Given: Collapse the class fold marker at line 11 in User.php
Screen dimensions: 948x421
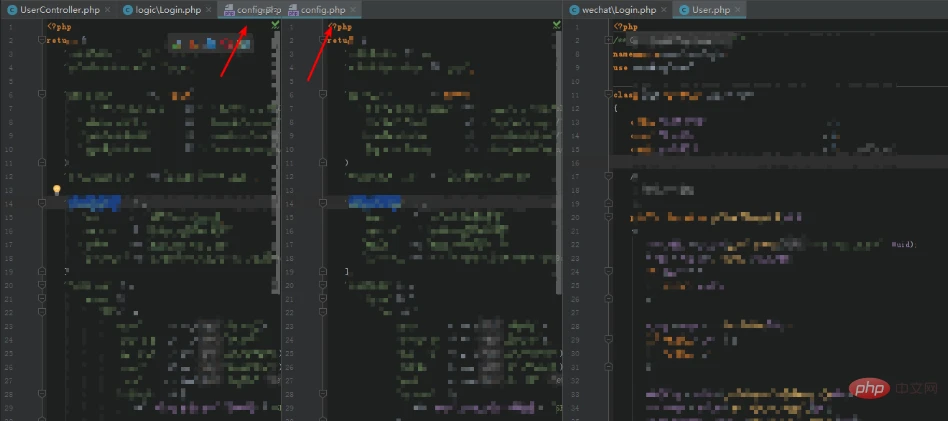Looking at the screenshot, I should coord(608,93).
